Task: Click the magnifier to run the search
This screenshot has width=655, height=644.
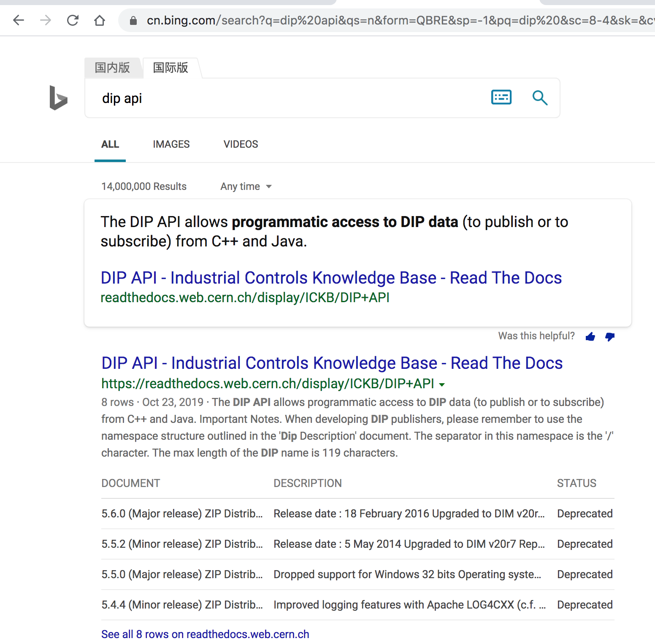Action: tap(540, 97)
